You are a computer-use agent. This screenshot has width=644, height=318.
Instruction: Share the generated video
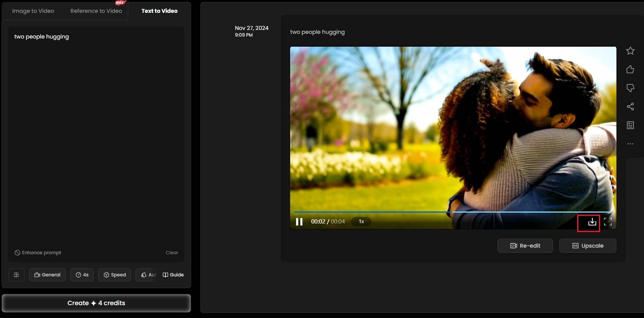tap(630, 107)
